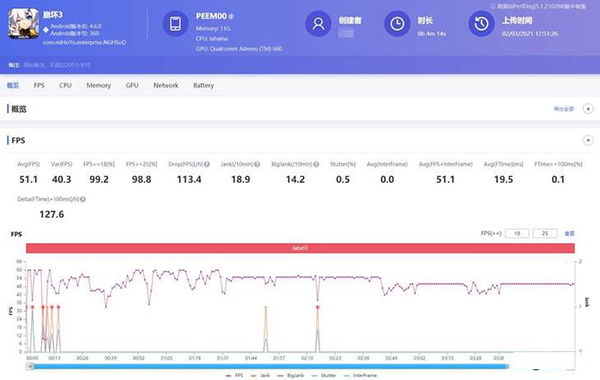The height and width of the screenshot is (380, 600).
Task: Click the creator user profile icon
Action: 318,24
